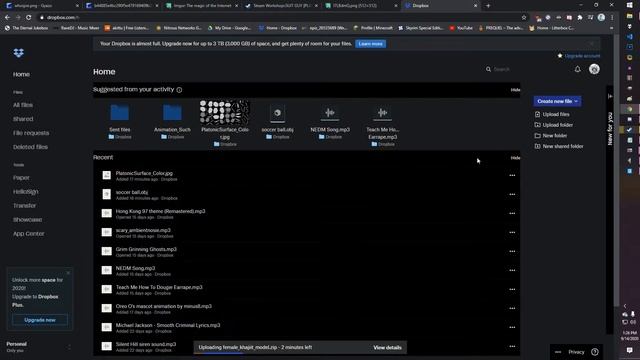
Task: Click View details on the upload notification
Action: pos(387,348)
